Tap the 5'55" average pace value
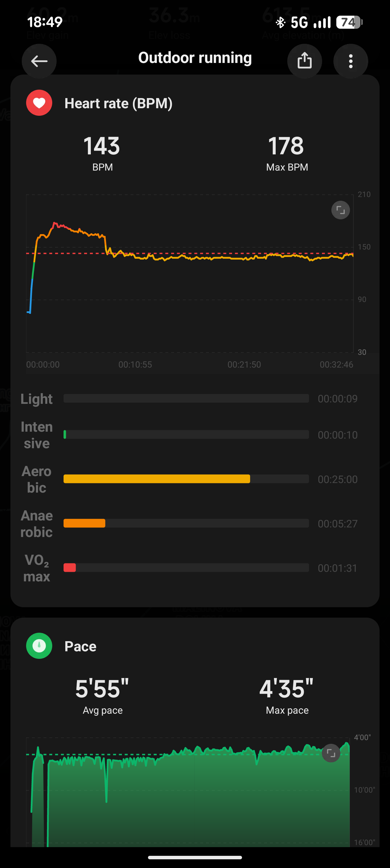This screenshot has height=868, width=390. [x=102, y=689]
